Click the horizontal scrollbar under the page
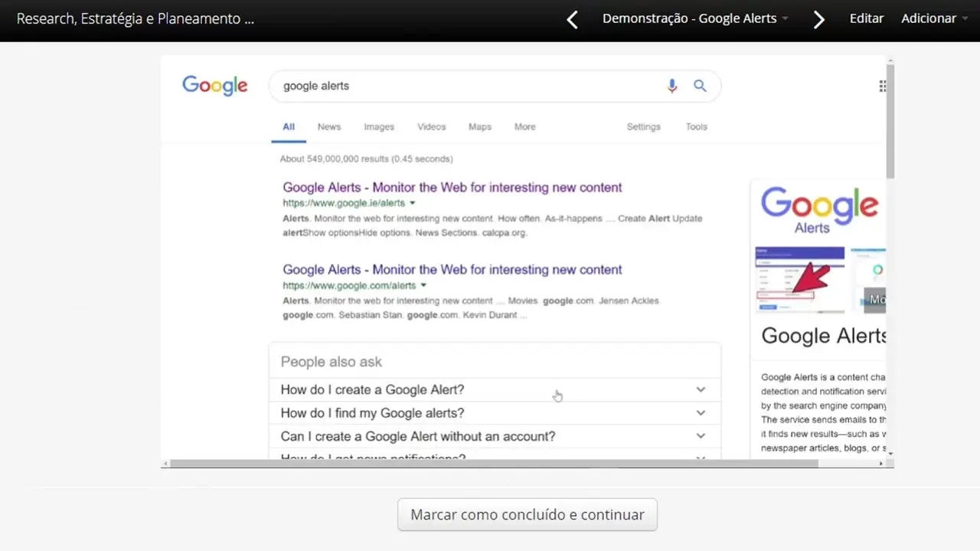The image size is (980, 551). click(494, 463)
